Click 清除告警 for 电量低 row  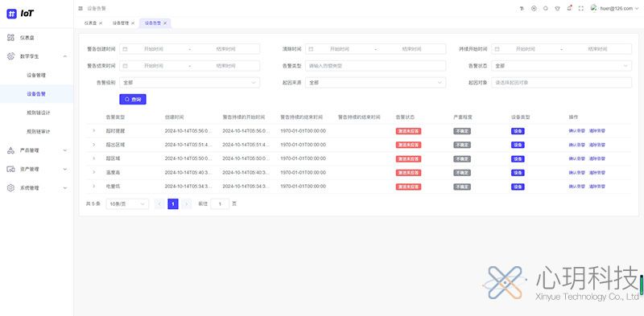(x=597, y=187)
